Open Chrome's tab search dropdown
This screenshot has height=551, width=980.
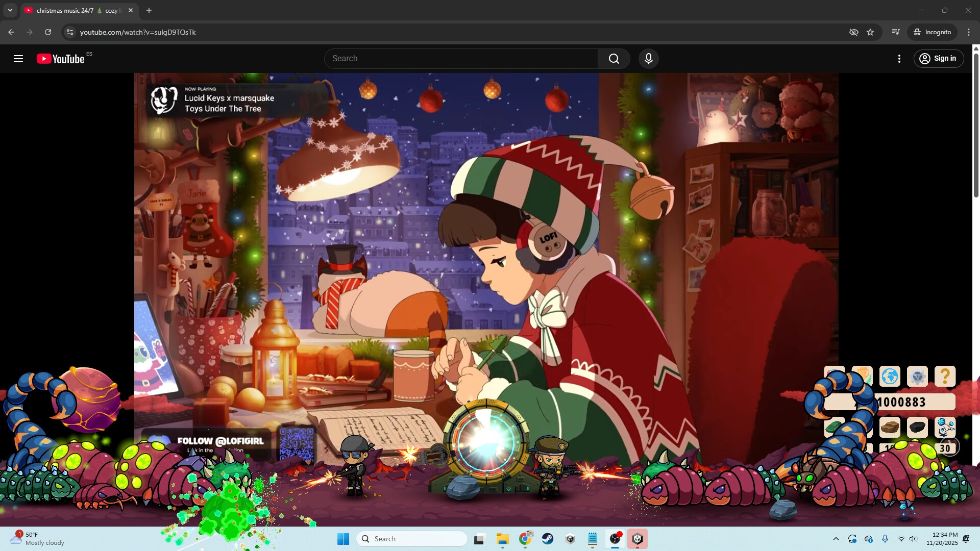[10, 10]
